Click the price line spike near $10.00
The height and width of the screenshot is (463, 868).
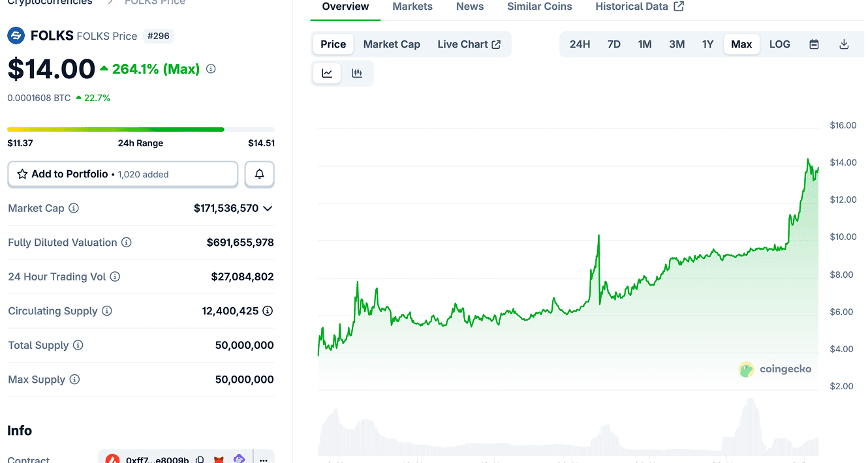coord(598,238)
